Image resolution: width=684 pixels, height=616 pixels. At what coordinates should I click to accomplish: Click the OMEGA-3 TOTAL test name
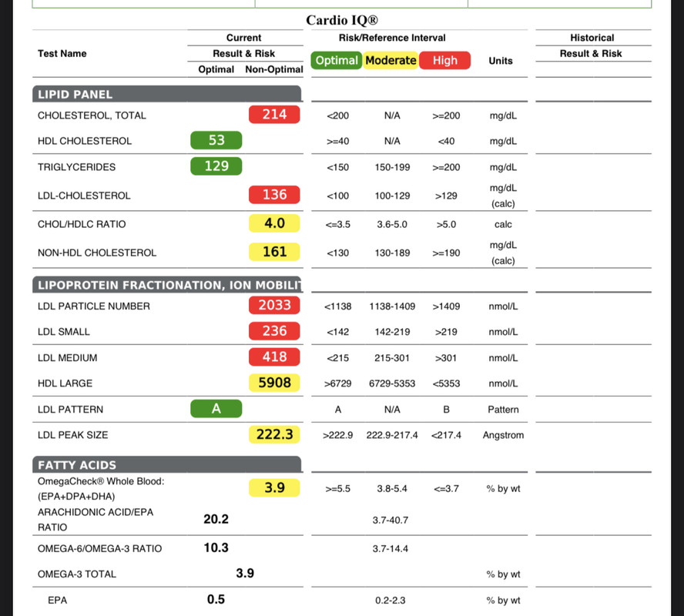77,574
